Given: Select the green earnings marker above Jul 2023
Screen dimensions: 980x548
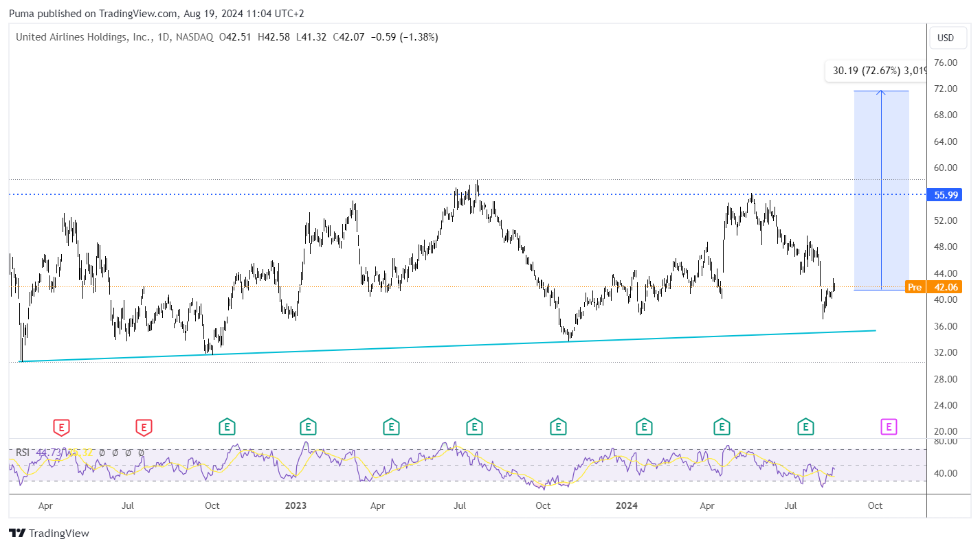Looking at the screenshot, I should coord(474,428).
